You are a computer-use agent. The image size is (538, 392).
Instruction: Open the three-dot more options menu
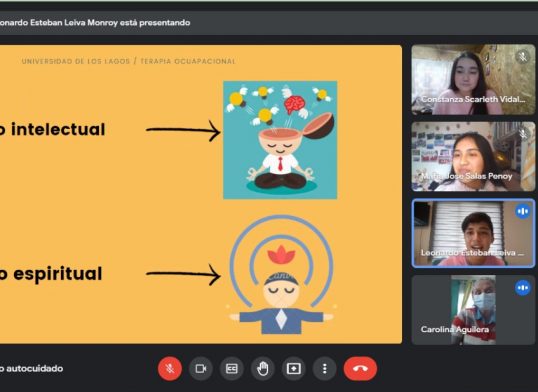(x=325, y=369)
